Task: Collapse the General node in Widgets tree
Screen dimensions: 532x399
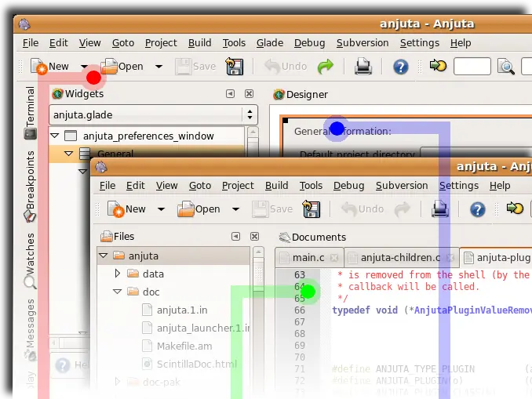Action: pyautogui.click(x=68, y=154)
